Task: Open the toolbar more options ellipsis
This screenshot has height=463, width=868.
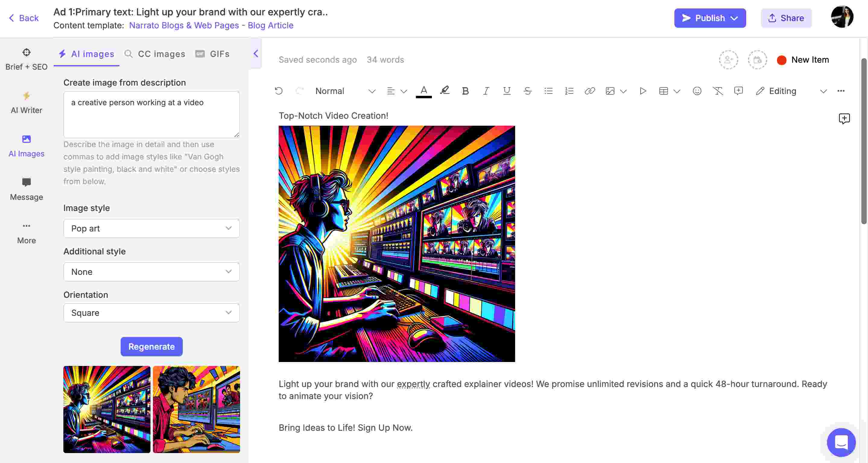Action: point(841,91)
